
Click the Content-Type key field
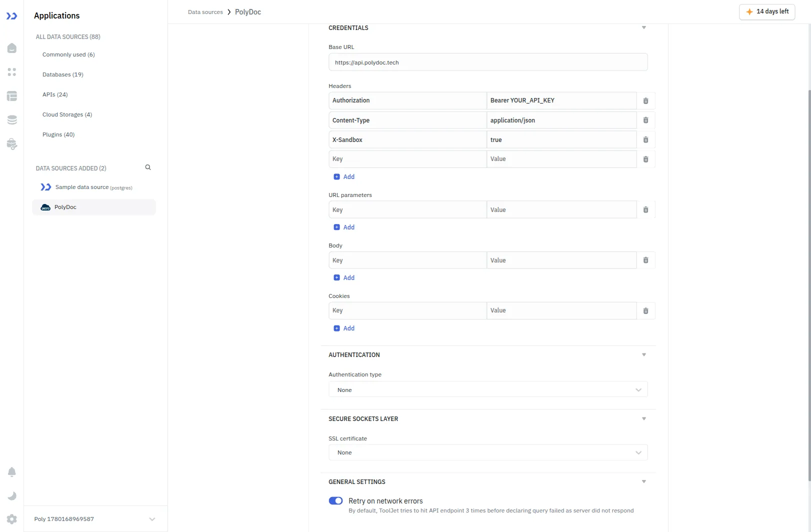[407, 120]
